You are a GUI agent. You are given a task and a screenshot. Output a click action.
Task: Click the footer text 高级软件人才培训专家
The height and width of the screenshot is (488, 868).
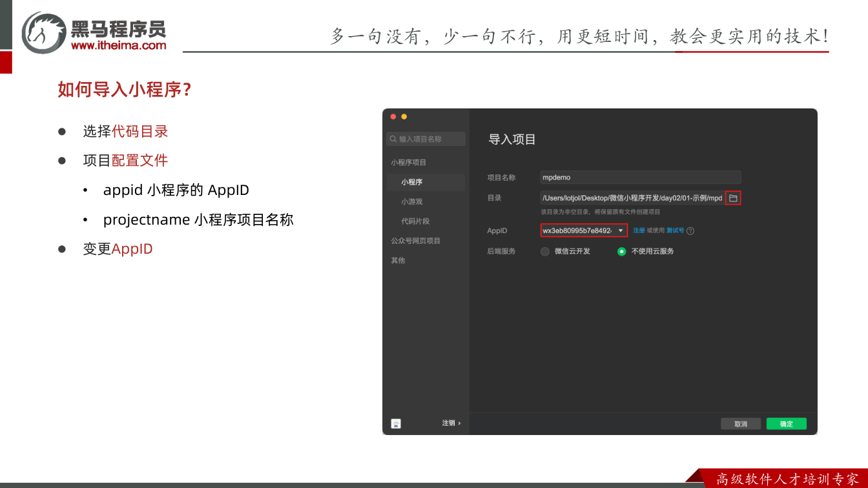(x=788, y=480)
